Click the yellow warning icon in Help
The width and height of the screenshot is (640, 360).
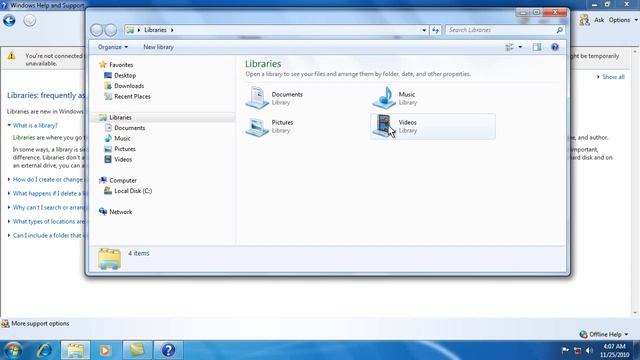[x=11, y=56]
